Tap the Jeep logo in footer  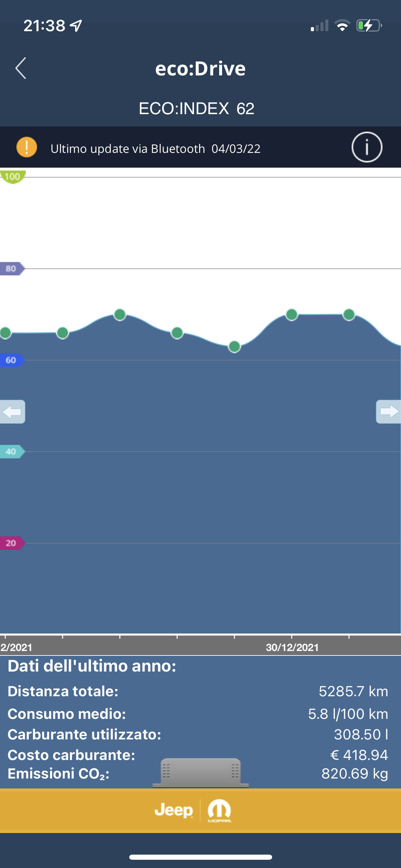pyautogui.click(x=174, y=810)
